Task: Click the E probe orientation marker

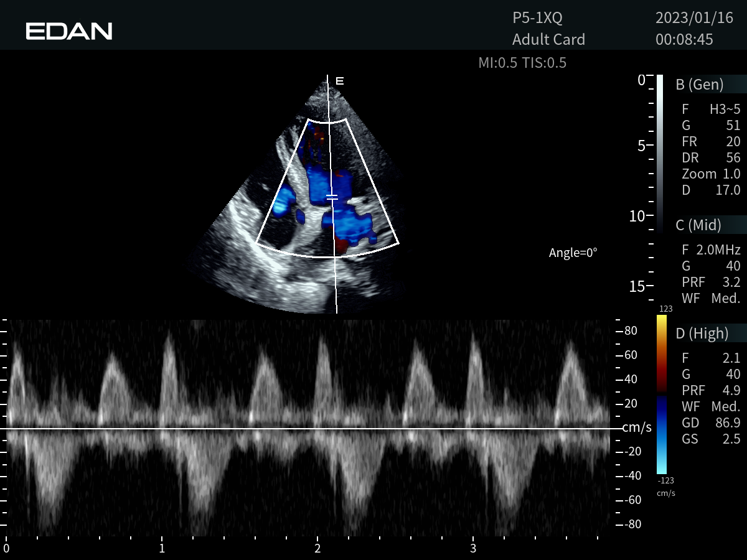Action: tap(340, 81)
